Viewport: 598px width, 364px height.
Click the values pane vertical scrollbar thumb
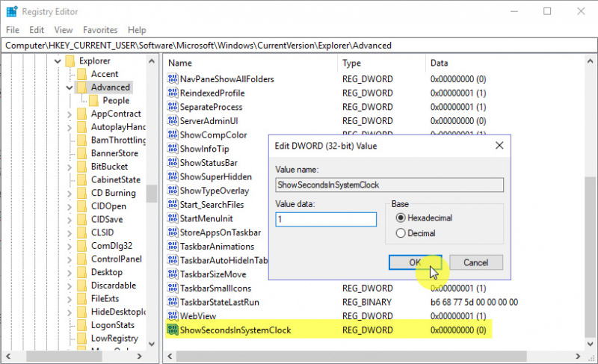click(x=590, y=257)
